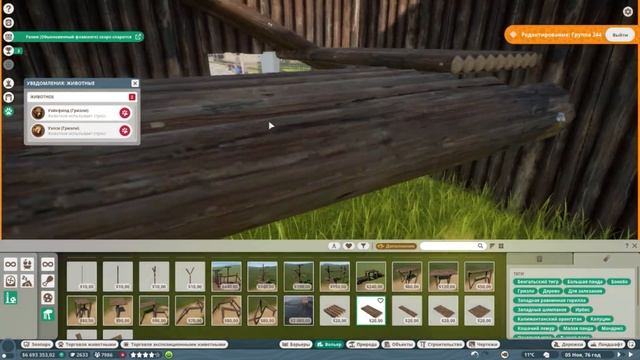Switch to the info tab in details panel
This screenshot has height=360, width=640.
(540, 259)
